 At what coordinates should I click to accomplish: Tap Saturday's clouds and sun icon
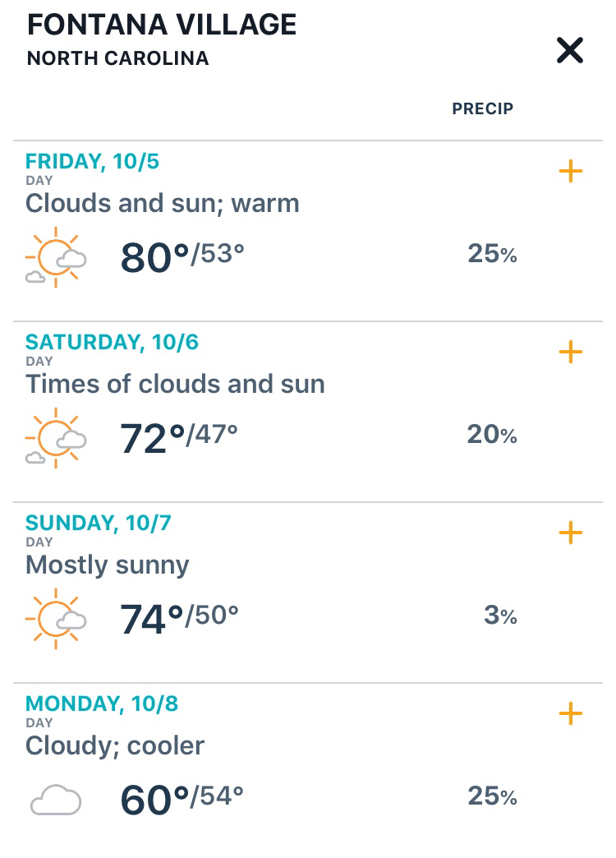point(56,438)
